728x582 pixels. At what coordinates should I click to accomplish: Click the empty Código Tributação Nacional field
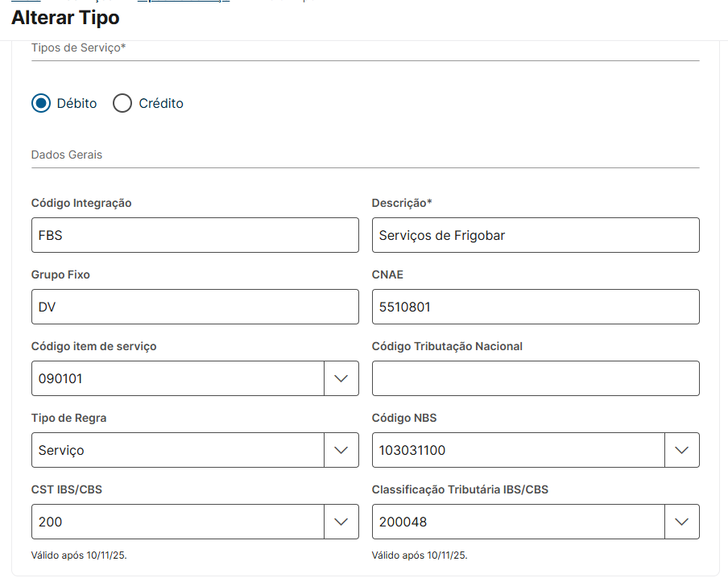tap(536, 378)
